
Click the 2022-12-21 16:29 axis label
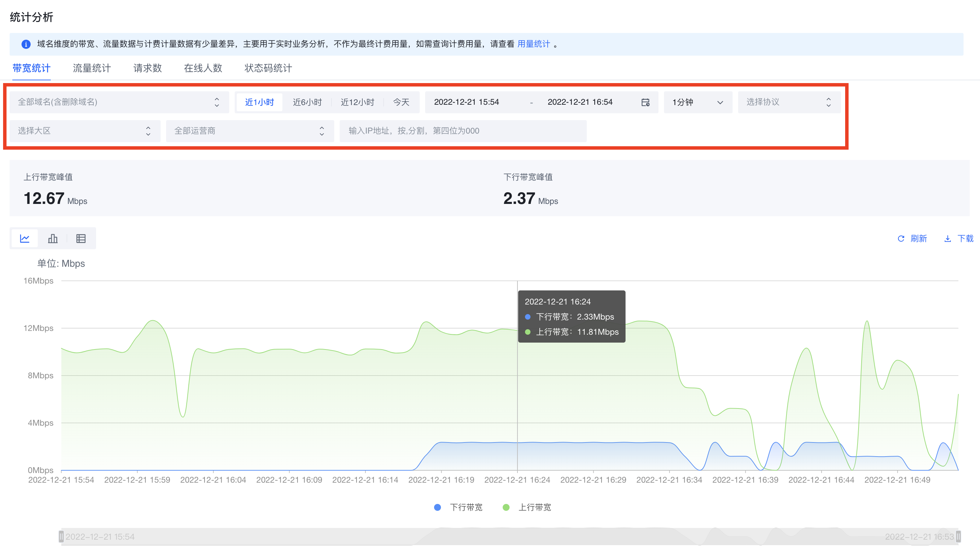click(593, 480)
